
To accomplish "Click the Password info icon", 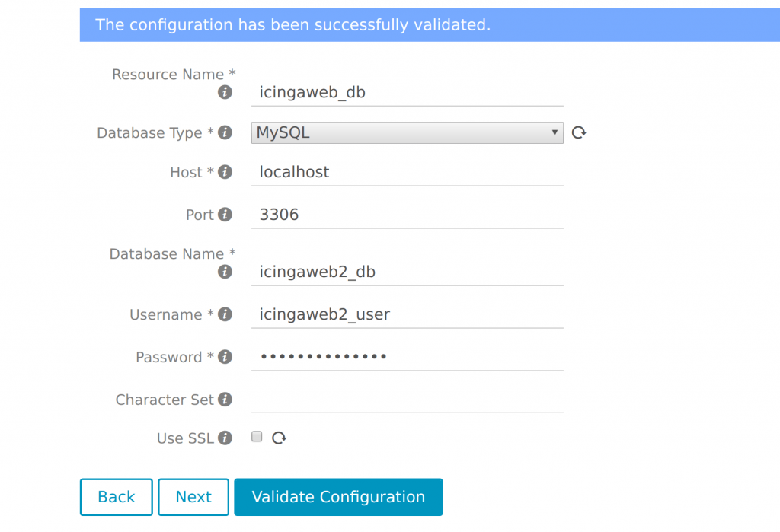I will pyautogui.click(x=225, y=357).
